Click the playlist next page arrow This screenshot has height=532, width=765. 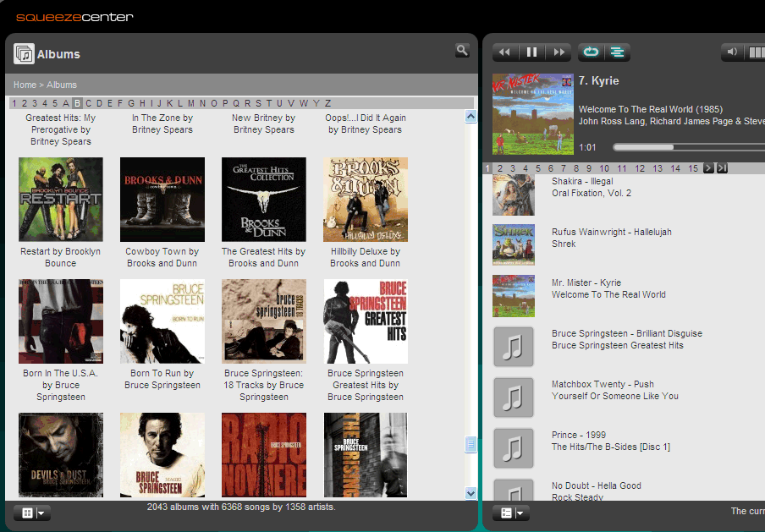(x=709, y=168)
